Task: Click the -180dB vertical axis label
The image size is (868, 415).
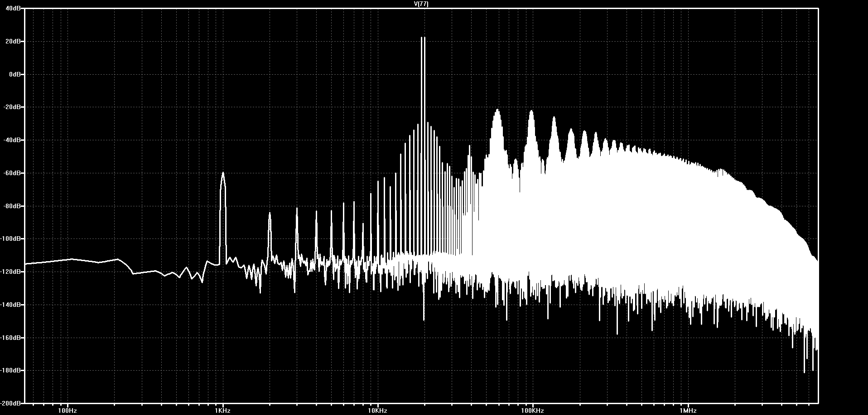Action: click(x=11, y=371)
